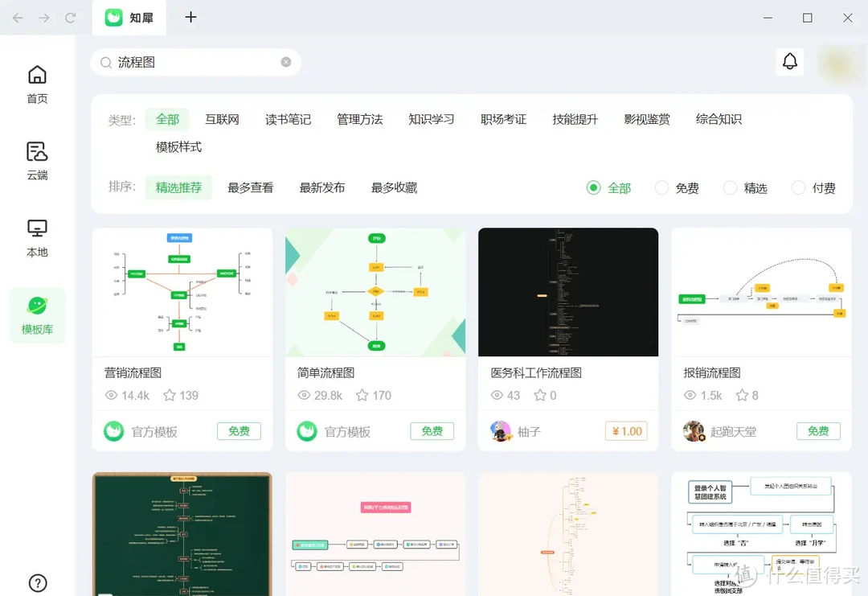Image resolution: width=868 pixels, height=596 pixels.
Task: Open the 医务科工作流程图 dark thumbnail
Action: (x=568, y=292)
